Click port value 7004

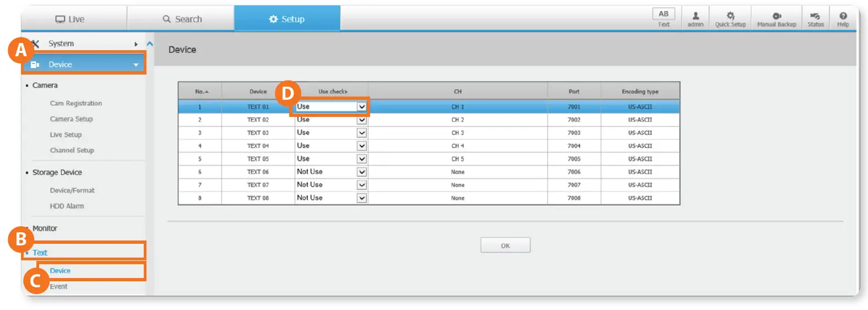coord(574,146)
